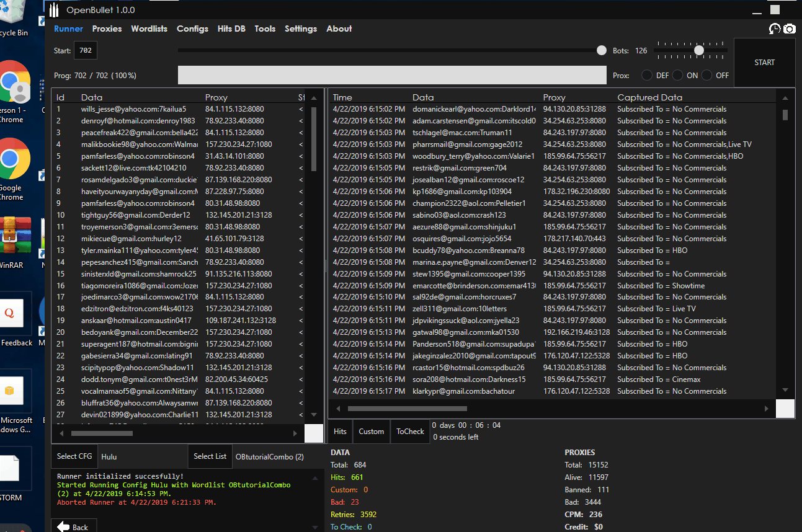Open the About tab
The height and width of the screenshot is (532, 802).
point(339,29)
